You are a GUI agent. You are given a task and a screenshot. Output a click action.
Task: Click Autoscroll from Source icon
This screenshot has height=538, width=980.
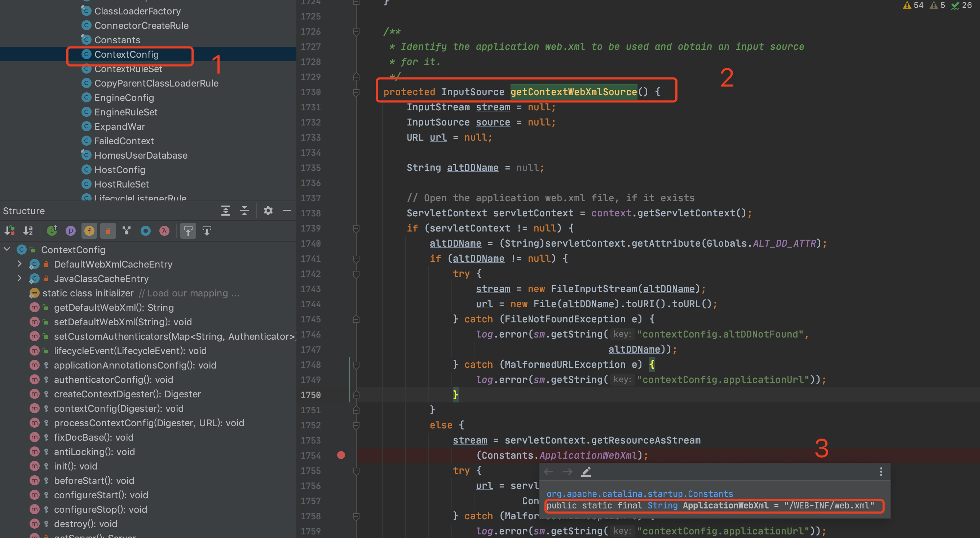pos(207,230)
